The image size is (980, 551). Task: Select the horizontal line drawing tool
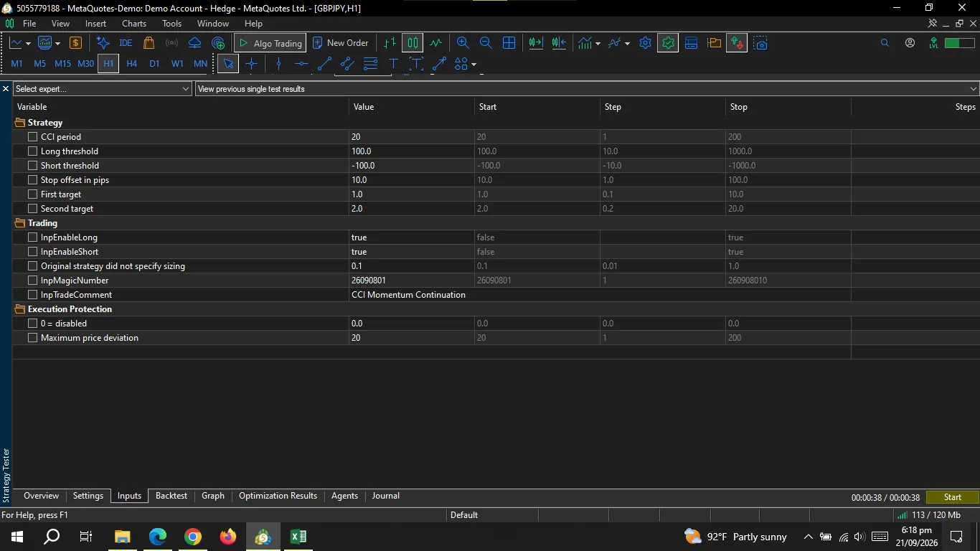[x=301, y=64]
